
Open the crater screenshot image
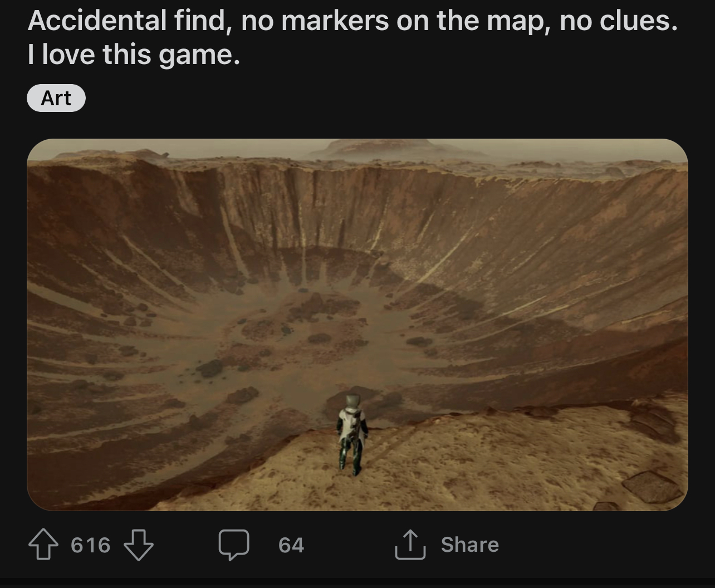click(357, 325)
